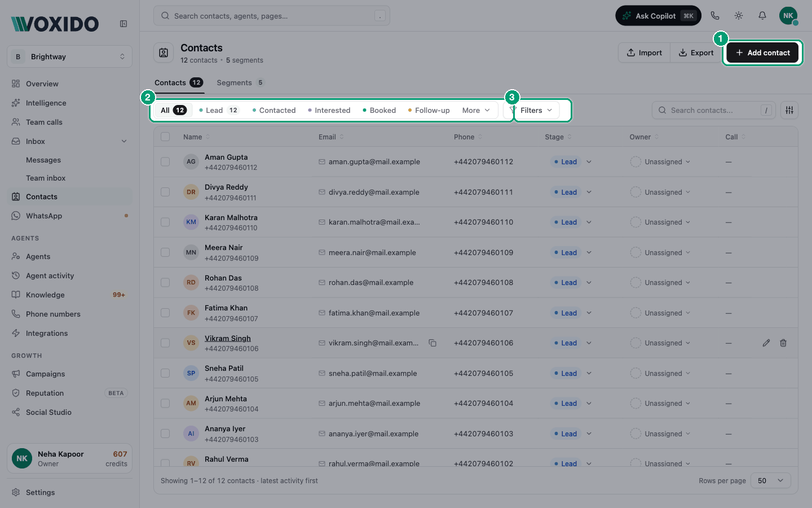Filter by Interested stage
The height and width of the screenshot is (508, 812).
(329, 110)
